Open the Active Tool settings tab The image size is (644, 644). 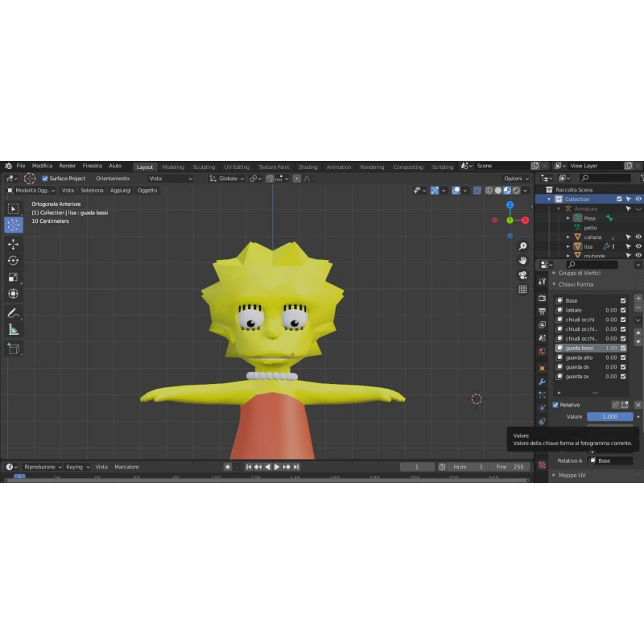(x=542, y=281)
